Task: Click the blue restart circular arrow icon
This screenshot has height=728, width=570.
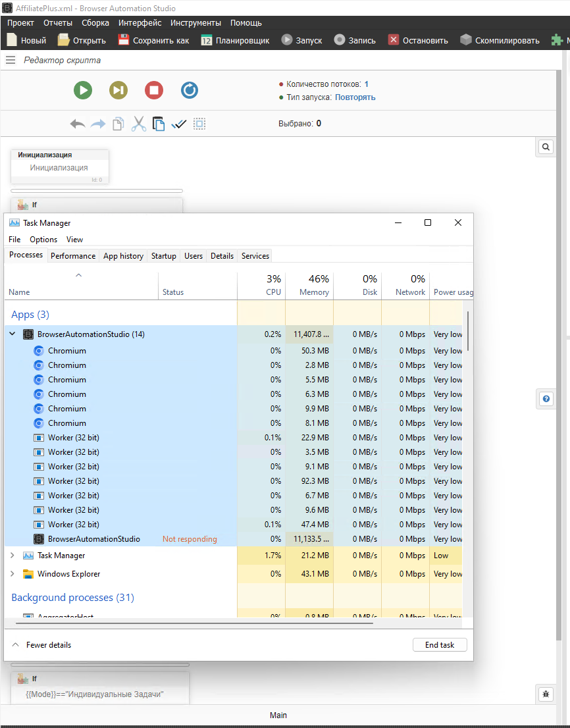Action: [190, 90]
